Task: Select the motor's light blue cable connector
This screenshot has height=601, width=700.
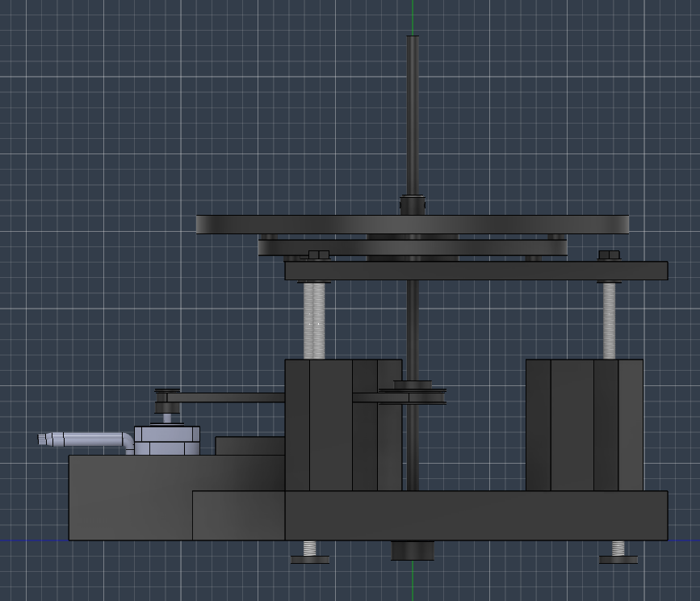Action: [85, 439]
